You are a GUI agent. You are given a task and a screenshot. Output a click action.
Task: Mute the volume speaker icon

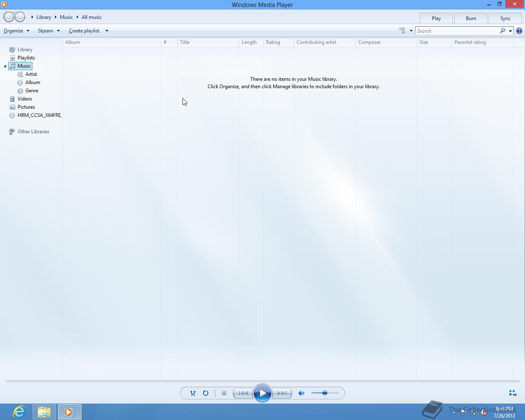pos(301,393)
